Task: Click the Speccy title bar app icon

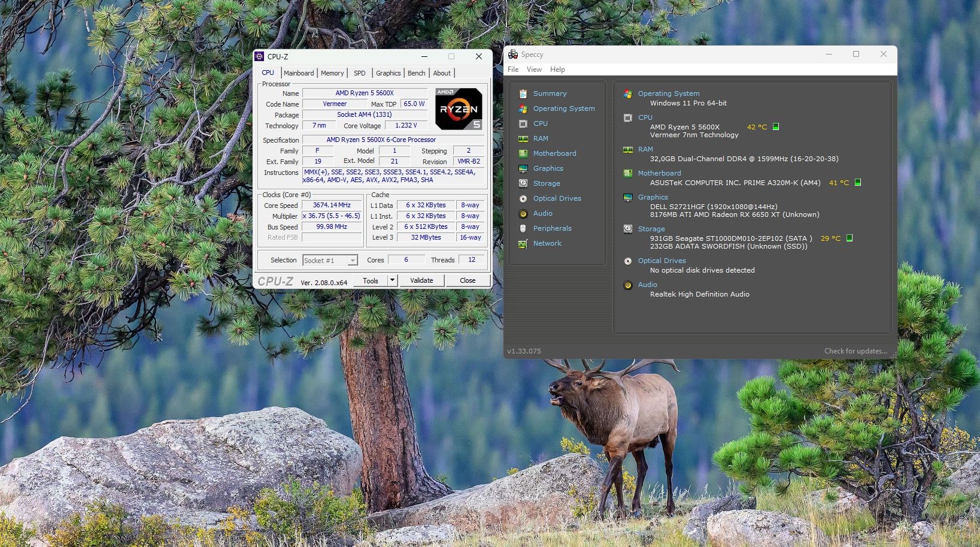Action: coord(513,54)
